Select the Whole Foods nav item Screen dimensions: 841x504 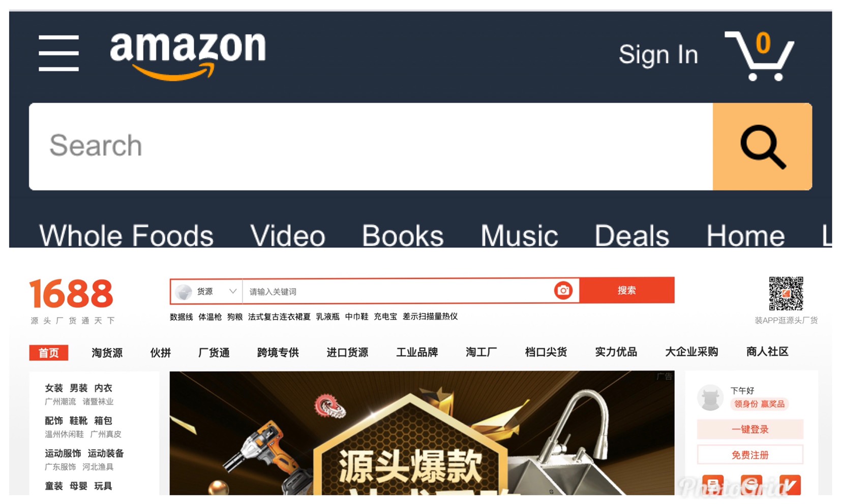coord(126,236)
